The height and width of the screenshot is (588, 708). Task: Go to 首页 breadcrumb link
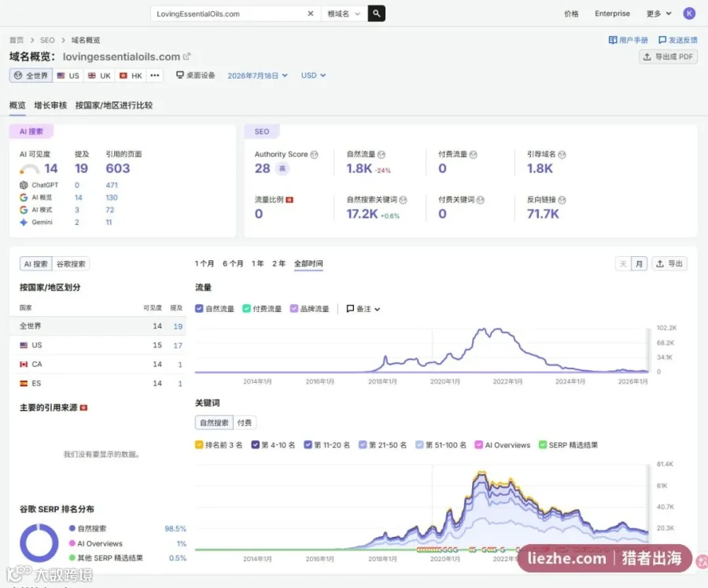[x=17, y=40]
